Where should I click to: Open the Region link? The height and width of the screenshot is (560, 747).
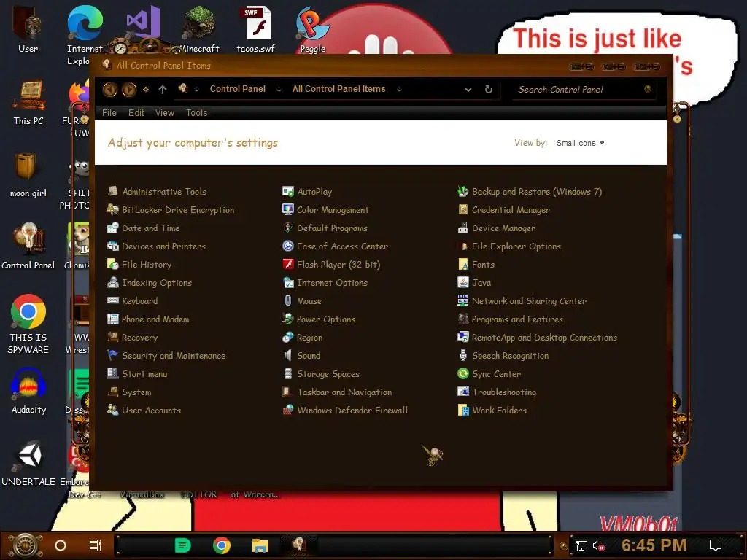point(309,337)
